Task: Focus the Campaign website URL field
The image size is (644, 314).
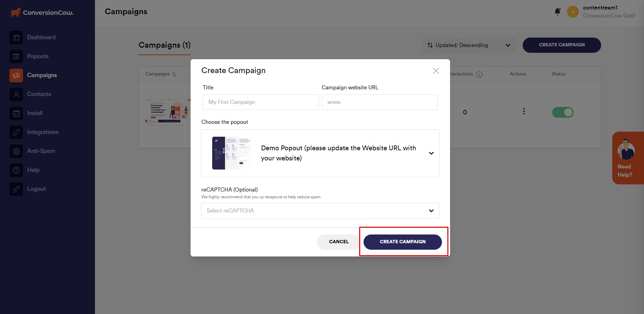Action: click(x=379, y=102)
